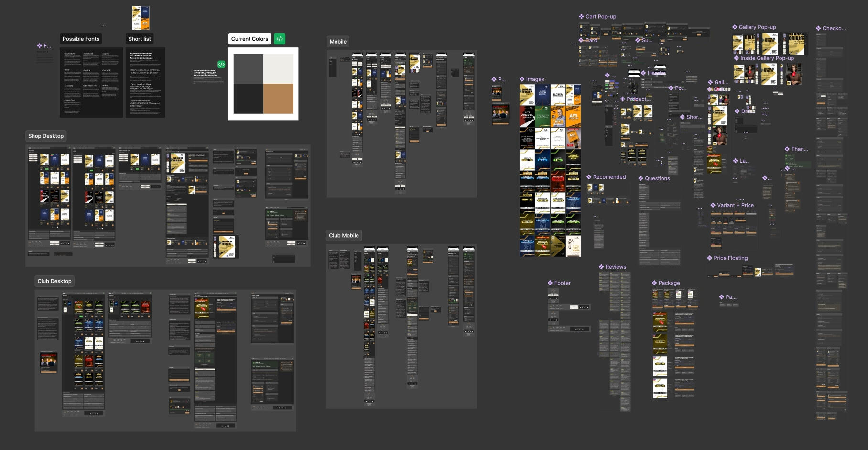Pick the black color swatch
The image size is (868, 450).
pos(249,99)
